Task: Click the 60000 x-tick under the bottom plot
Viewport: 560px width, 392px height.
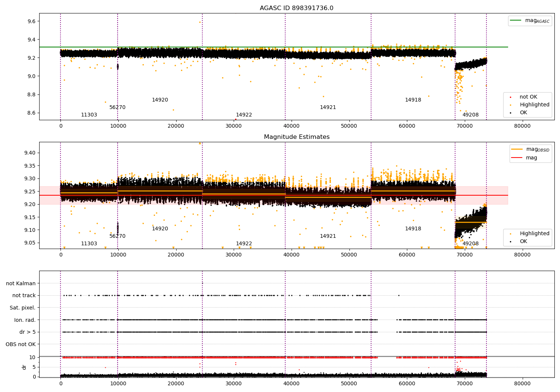Action: tap(407, 384)
